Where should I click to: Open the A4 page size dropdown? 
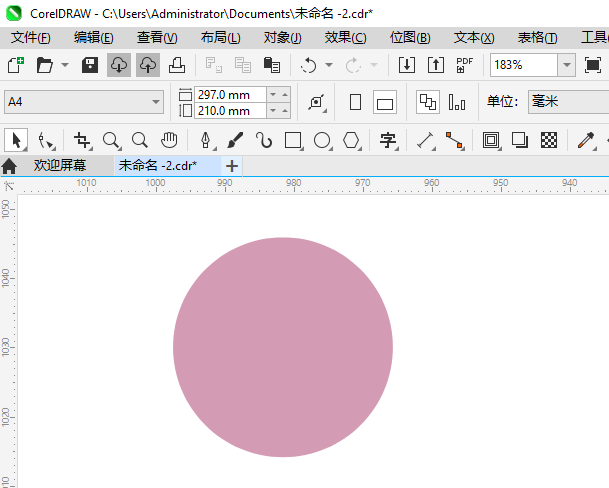click(156, 102)
